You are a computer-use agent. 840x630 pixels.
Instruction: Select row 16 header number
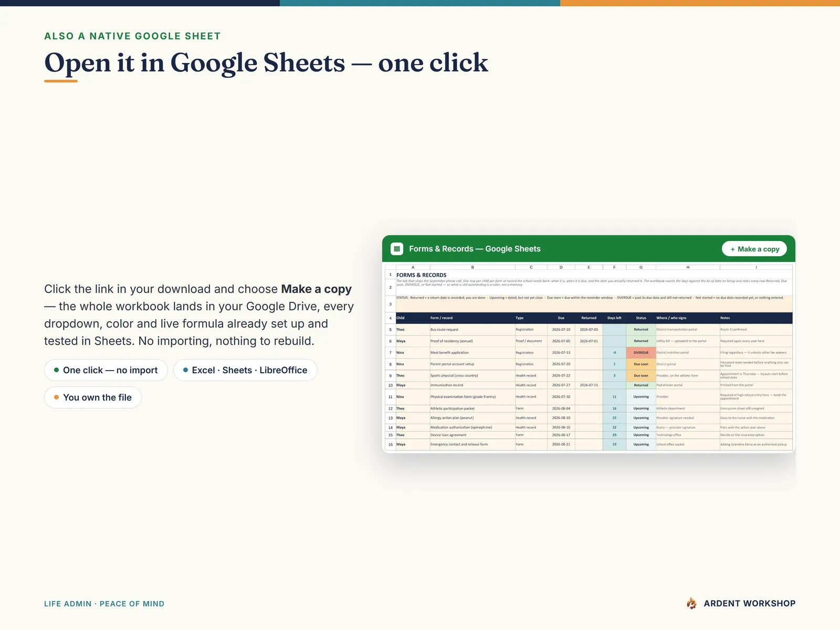coord(390,445)
